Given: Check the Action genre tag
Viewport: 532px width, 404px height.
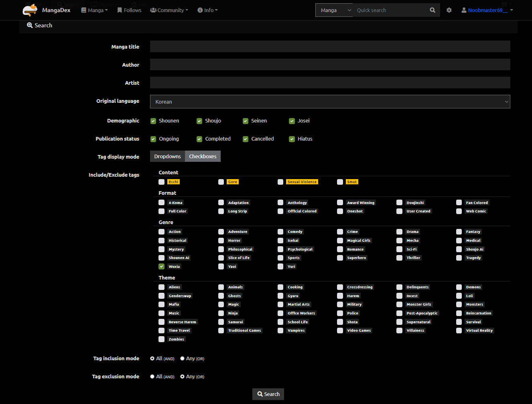Looking at the screenshot, I should (x=161, y=232).
